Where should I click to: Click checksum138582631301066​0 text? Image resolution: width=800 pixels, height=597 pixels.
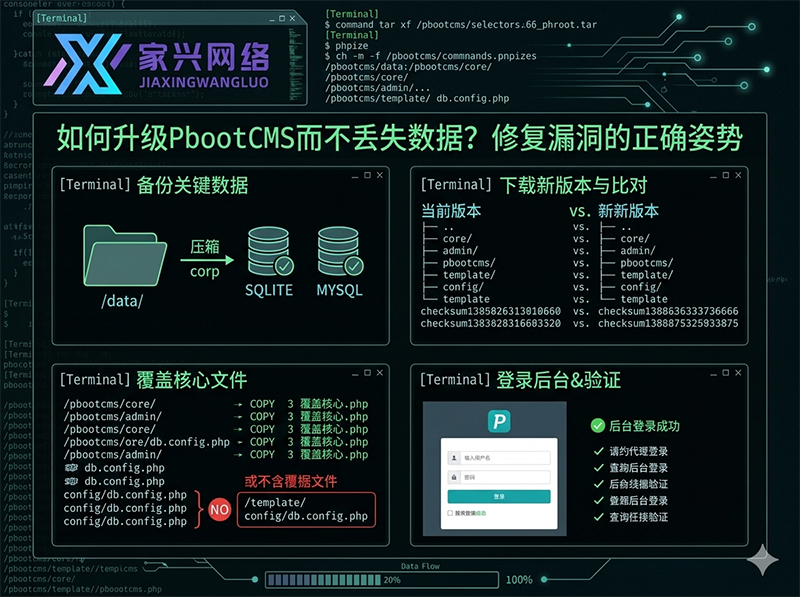490,311
